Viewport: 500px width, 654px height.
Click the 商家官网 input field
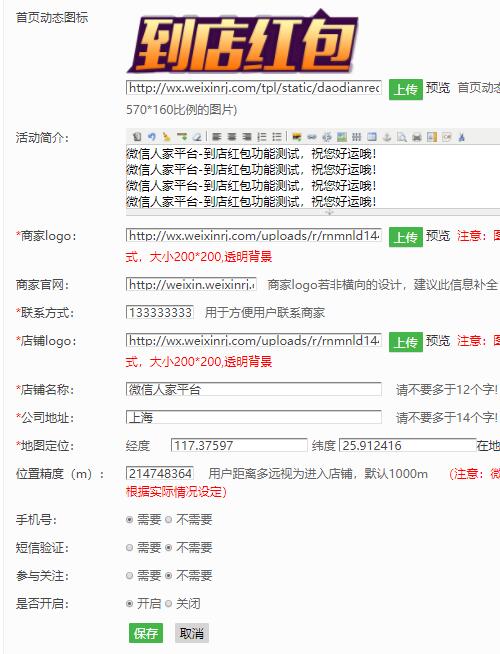[191, 285]
